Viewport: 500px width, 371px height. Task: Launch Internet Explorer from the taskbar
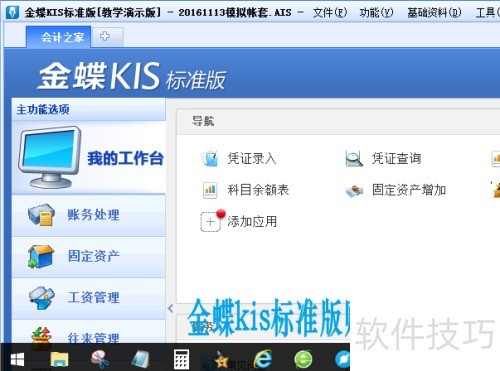tap(263, 359)
